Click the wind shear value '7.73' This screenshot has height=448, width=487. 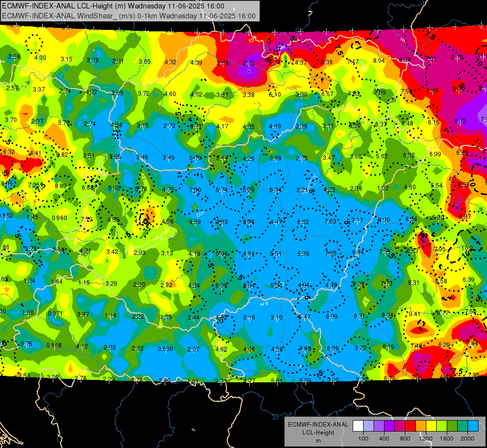[387, 283]
